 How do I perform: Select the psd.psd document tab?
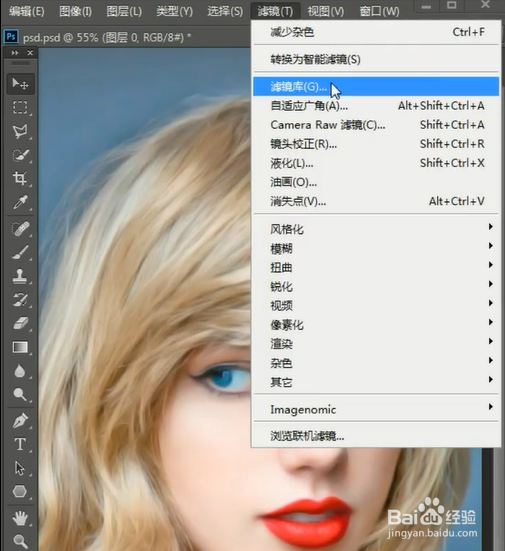tap(107, 37)
